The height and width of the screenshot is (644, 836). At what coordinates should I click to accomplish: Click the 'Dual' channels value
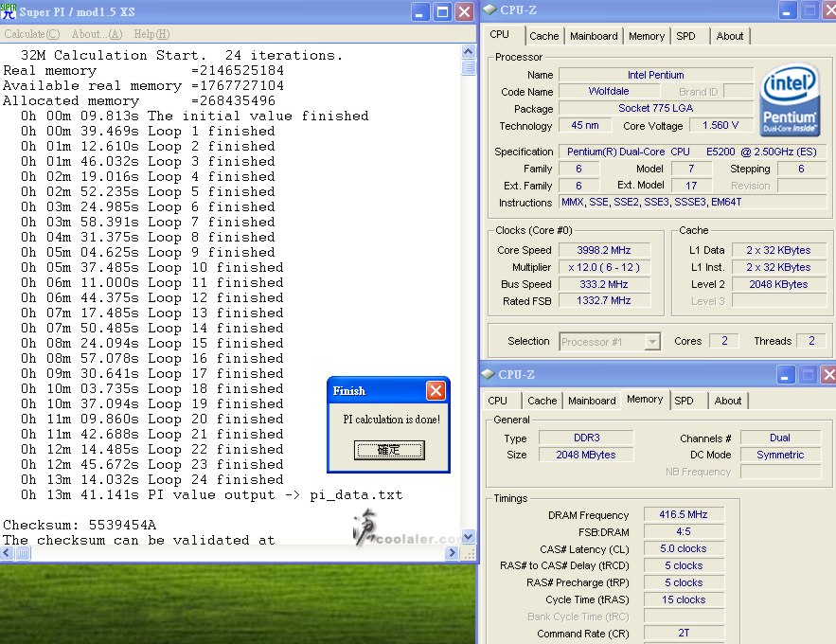(x=780, y=438)
